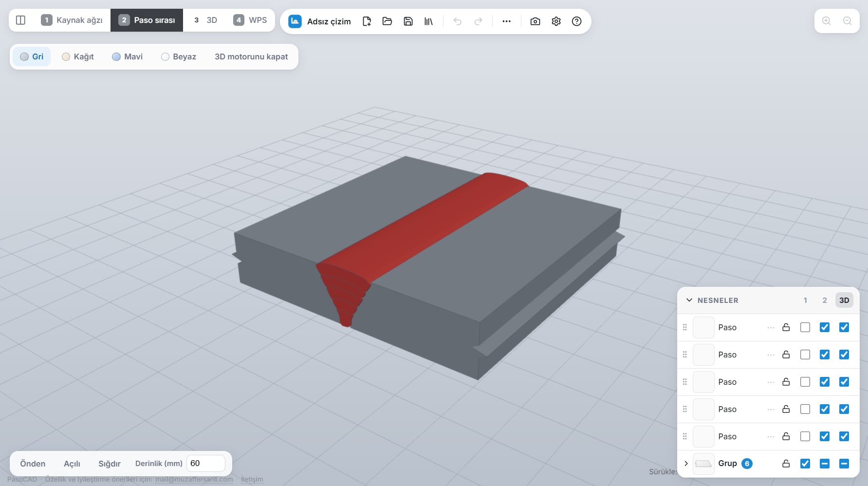Select the Beyaz background option
Screen dimensions: 868x486
179,56
